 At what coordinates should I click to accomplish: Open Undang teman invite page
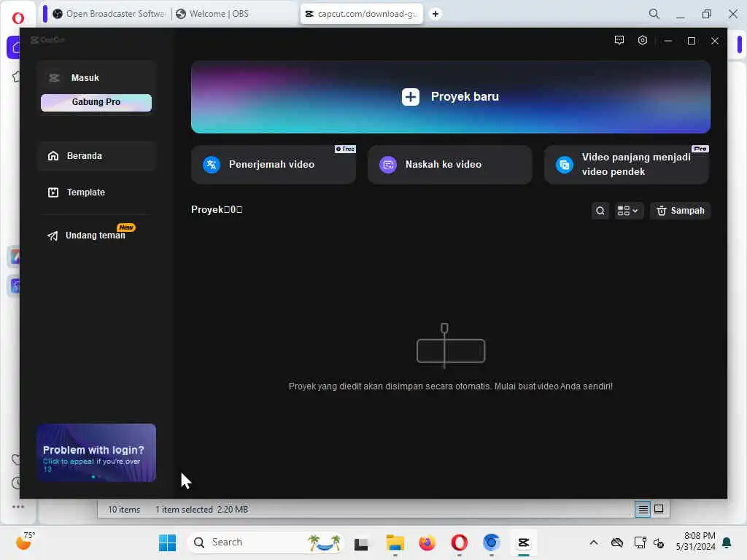point(96,236)
